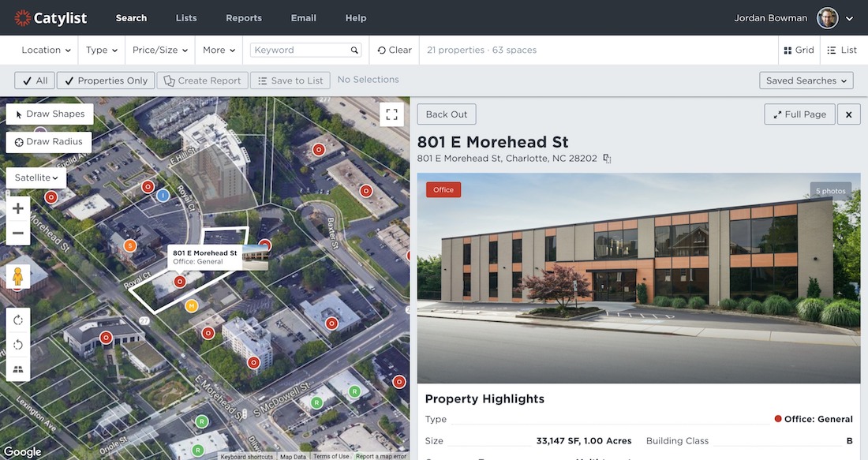This screenshot has height=460, width=868.
Task: Click the red marker inside the outlined parcel
Action: click(x=179, y=282)
